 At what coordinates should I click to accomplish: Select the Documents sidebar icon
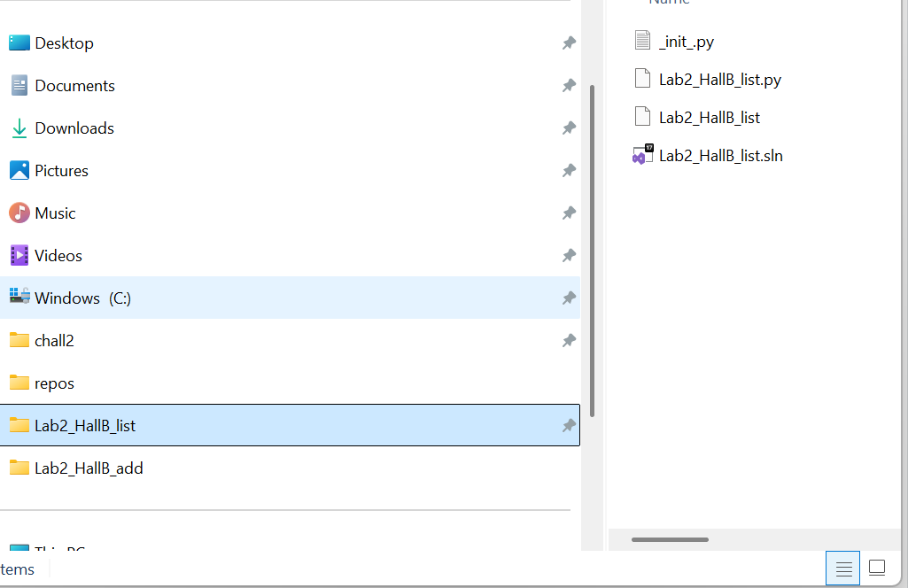[19, 85]
